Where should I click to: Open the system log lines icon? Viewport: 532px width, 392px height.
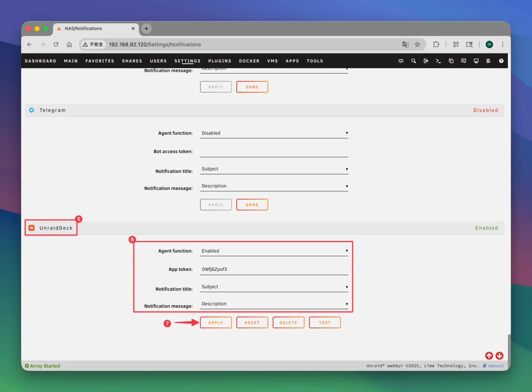coord(489,61)
